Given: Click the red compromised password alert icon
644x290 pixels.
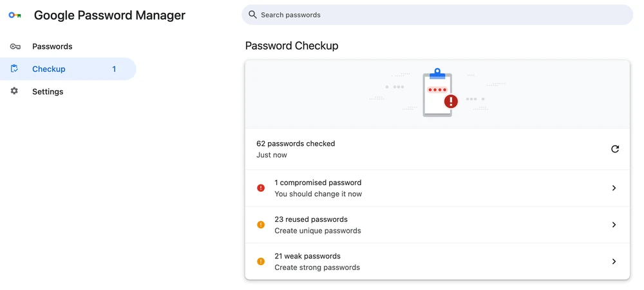Looking at the screenshot, I should (x=261, y=188).
